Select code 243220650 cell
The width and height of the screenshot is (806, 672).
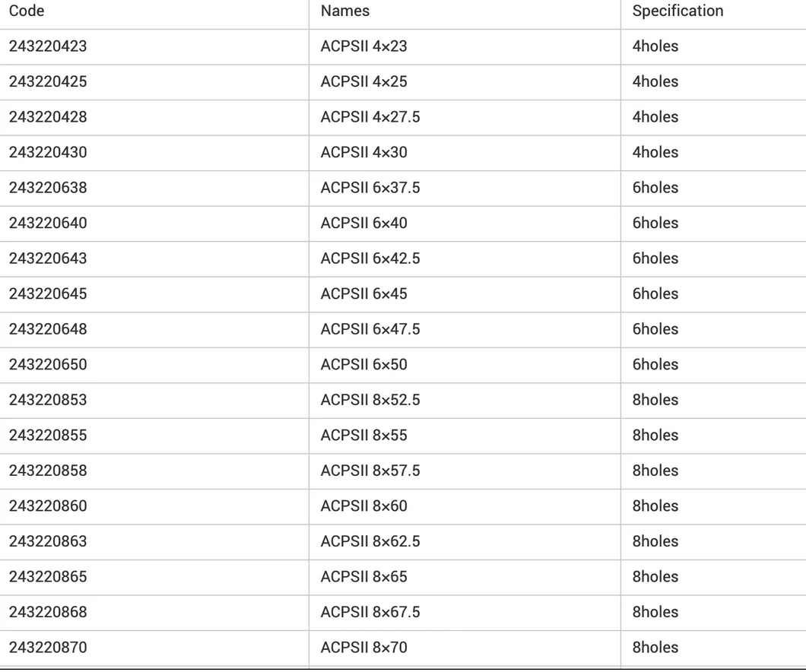point(48,365)
